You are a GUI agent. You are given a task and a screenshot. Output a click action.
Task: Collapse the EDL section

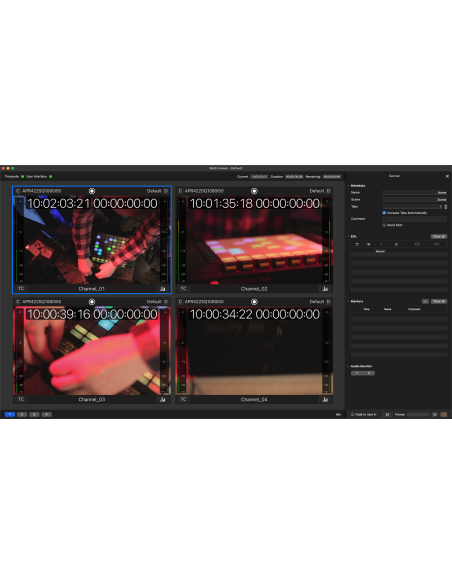click(348, 237)
